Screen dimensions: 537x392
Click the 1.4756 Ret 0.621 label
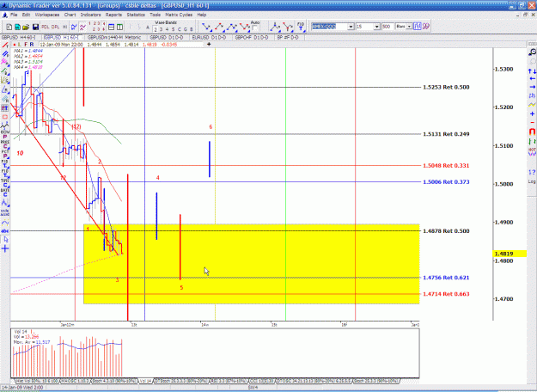click(446, 278)
